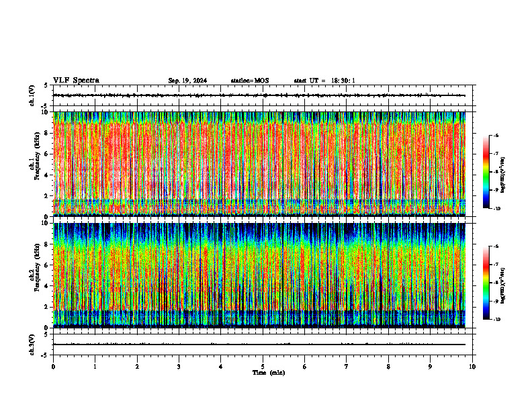Viewport: 532px width, 411px height.
Task: Click the time axis tick label "10"
Action: click(x=472, y=367)
